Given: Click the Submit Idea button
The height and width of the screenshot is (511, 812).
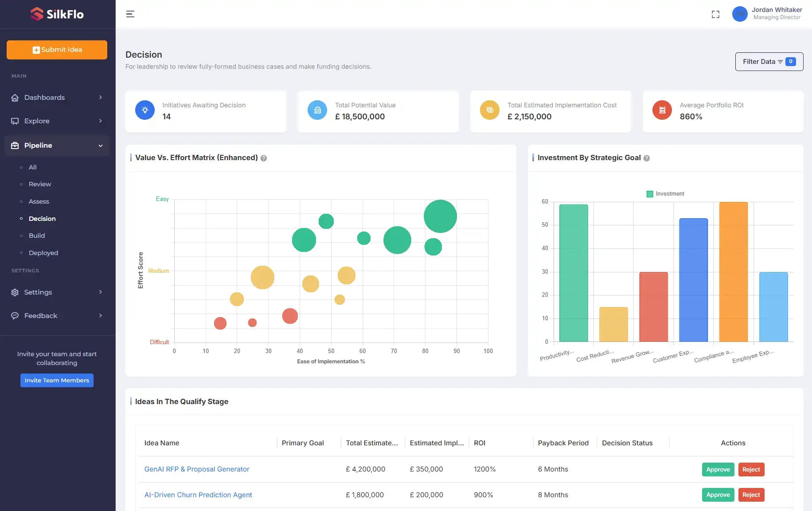Looking at the screenshot, I should coord(57,50).
